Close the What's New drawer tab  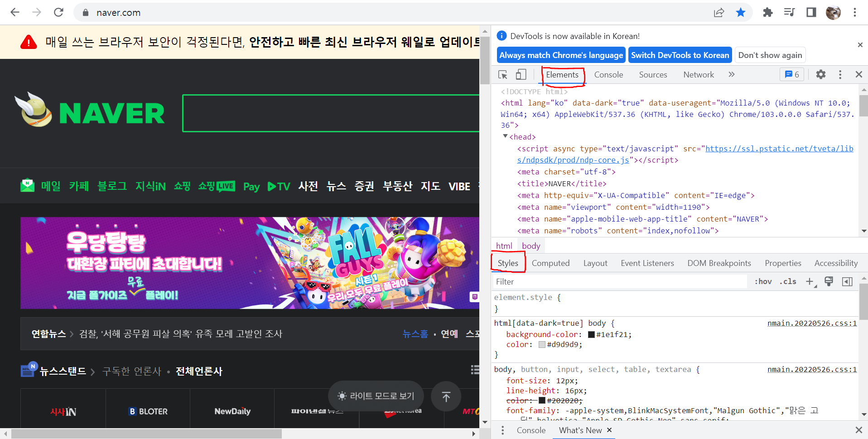609,430
